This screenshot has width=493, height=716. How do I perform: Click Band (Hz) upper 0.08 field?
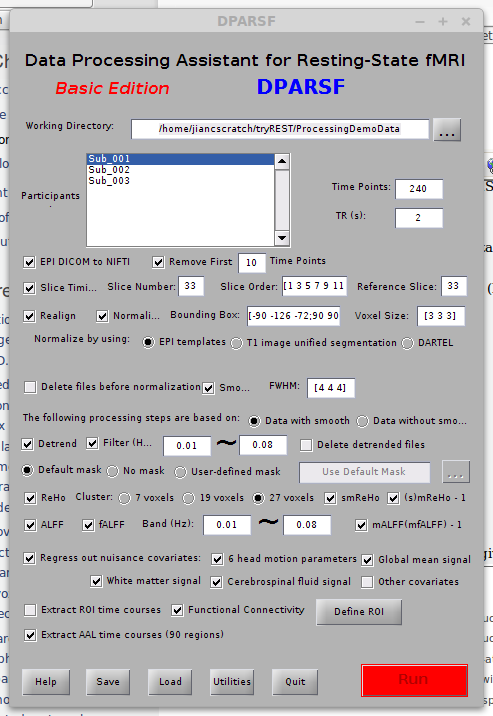click(x=307, y=525)
